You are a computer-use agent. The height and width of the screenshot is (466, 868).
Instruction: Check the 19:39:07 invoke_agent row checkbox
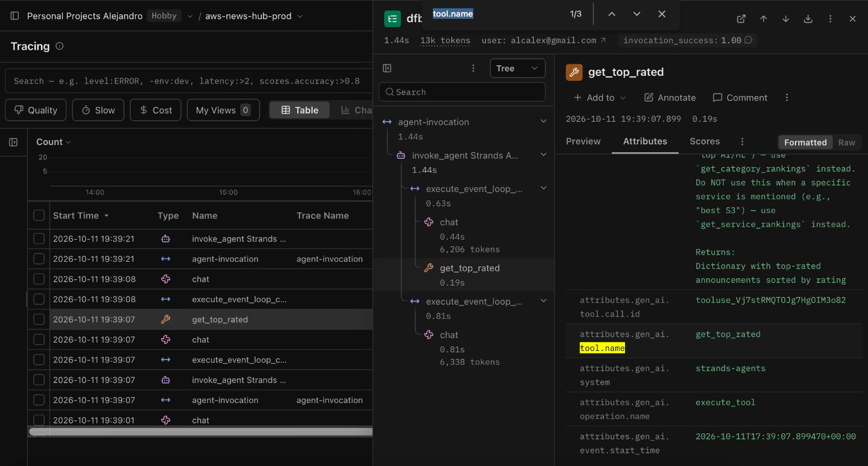point(39,380)
